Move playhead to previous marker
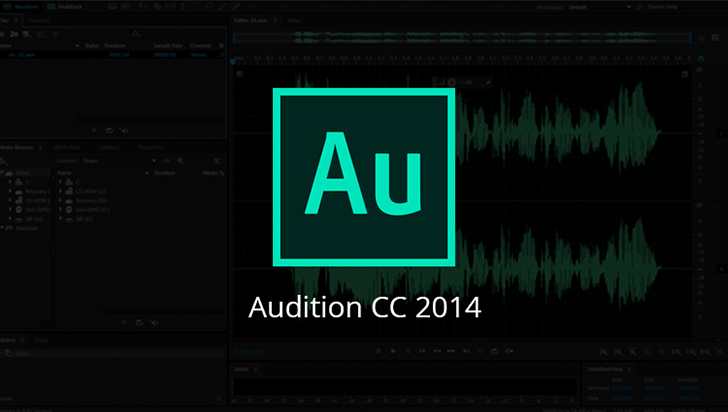728x412 pixels. 422,351
